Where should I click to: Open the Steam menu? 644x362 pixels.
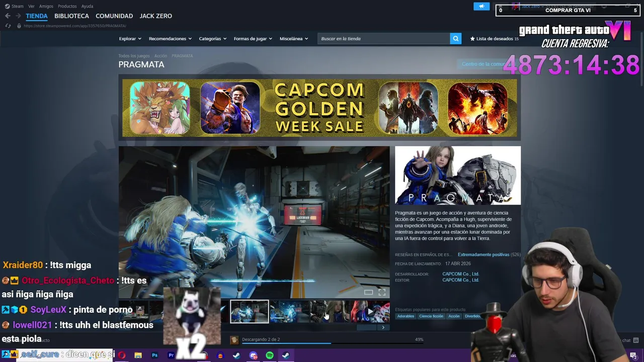click(17, 7)
